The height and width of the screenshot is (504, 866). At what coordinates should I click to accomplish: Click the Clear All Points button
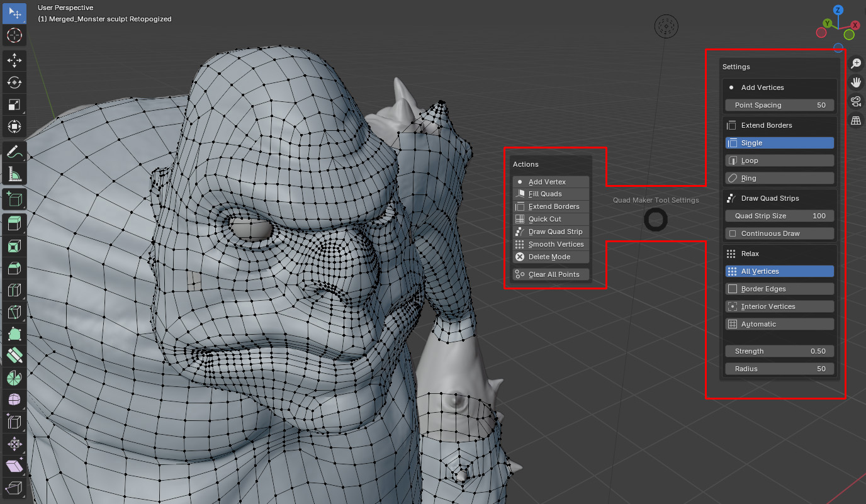tap(551, 274)
